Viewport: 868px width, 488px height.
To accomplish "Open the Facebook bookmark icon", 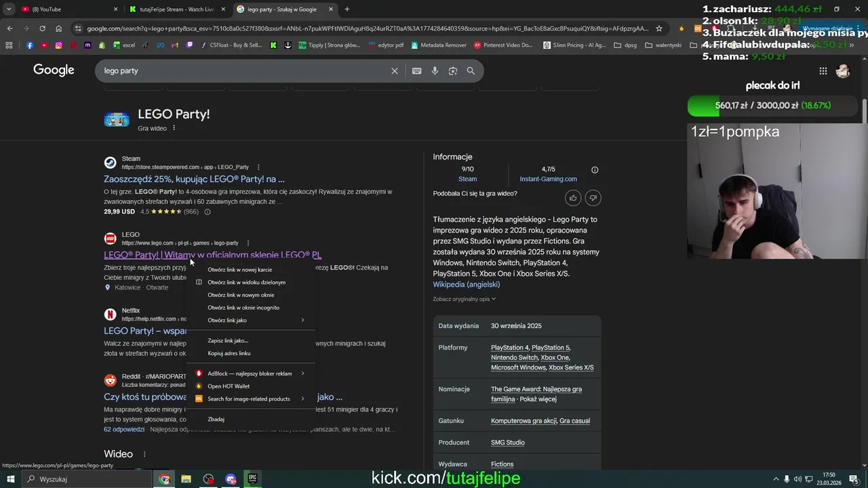I will (x=30, y=45).
